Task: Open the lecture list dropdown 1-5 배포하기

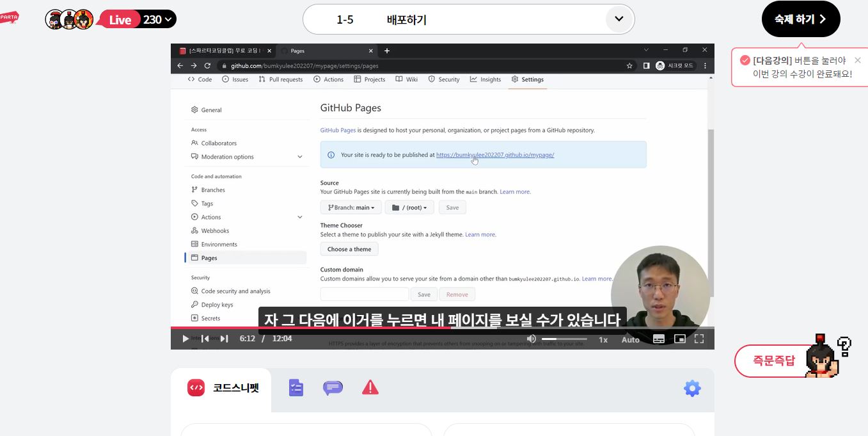Action: tap(468, 19)
